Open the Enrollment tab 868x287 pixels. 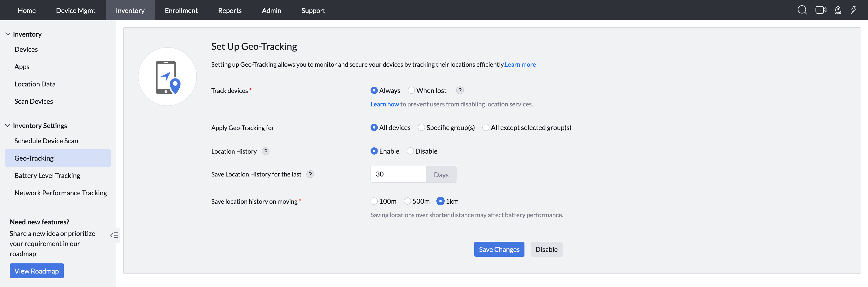[x=181, y=10]
